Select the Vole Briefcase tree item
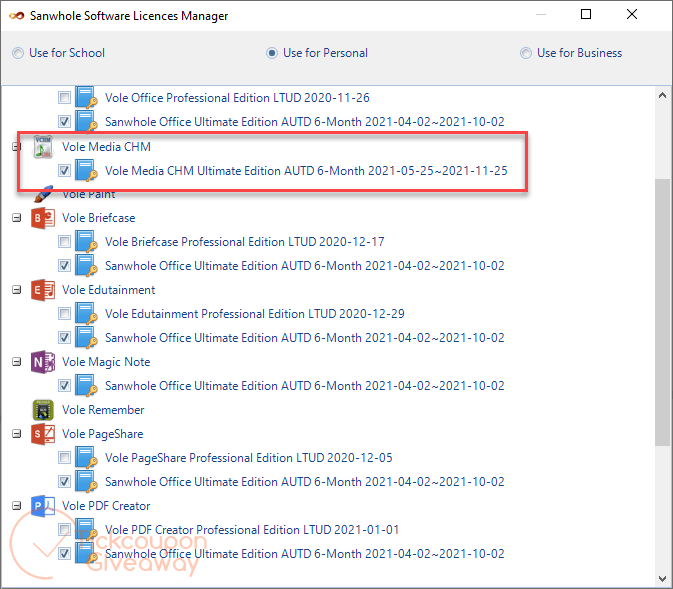Screen dimensions: 673x589 (x=98, y=218)
